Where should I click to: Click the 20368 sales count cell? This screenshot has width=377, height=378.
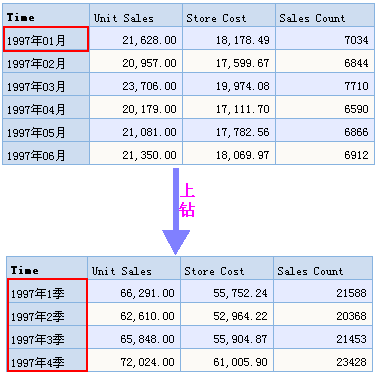coord(323,314)
